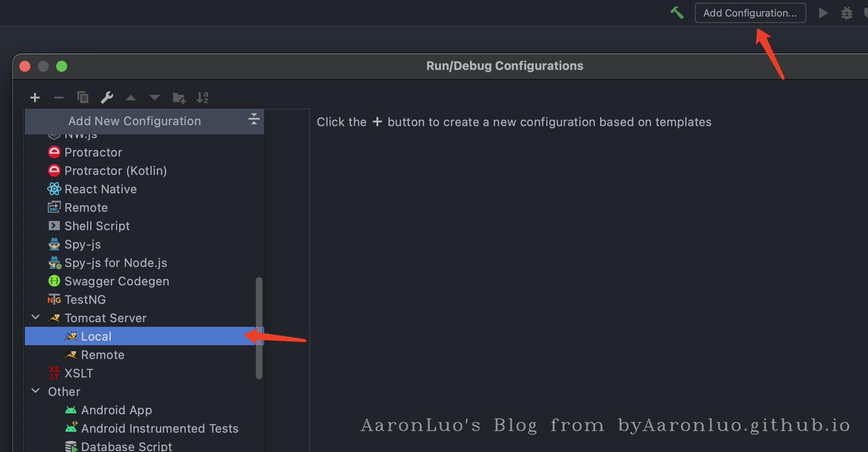868x452 pixels.
Task: Click the React Native atom icon
Action: [54, 189]
